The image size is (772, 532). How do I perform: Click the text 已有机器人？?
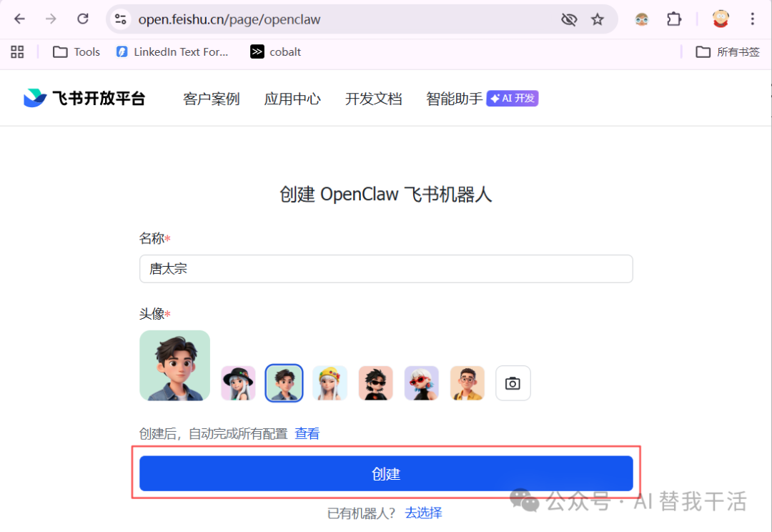(x=362, y=513)
